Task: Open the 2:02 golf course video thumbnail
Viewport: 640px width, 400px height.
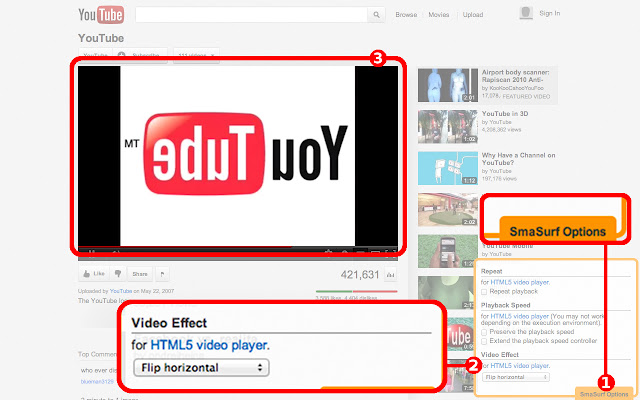Action: pos(447,210)
